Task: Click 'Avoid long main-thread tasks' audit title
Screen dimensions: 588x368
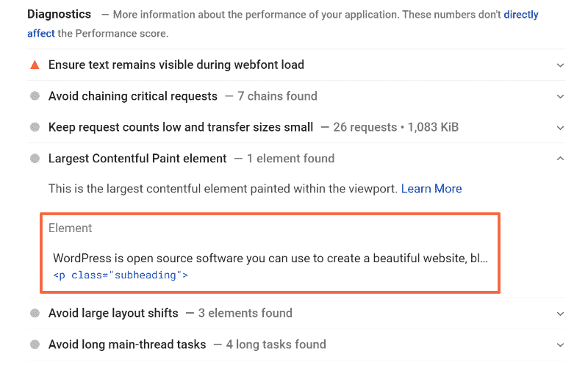Action: pyautogui.click(x=128, y=344)
